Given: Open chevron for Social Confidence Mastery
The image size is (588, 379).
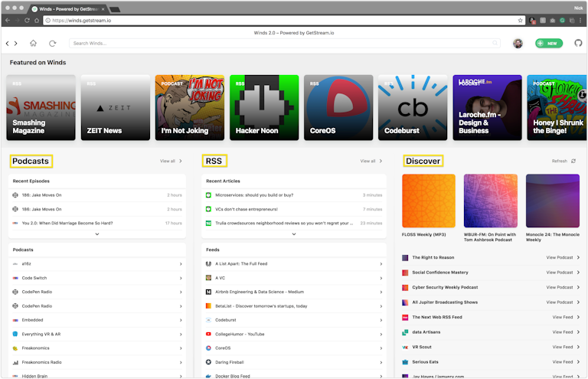Looking at the screenshot, I should [x=578, y=273].
